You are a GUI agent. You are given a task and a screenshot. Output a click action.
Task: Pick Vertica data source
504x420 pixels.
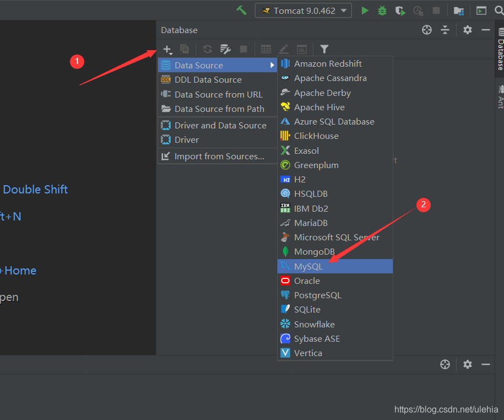pyautogui.click(x=335, y=353)
